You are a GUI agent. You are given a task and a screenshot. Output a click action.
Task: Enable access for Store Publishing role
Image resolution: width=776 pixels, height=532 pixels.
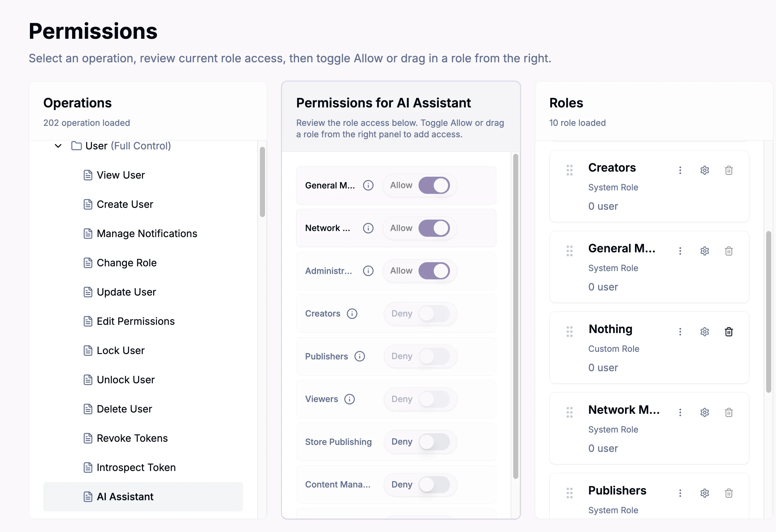434,442
